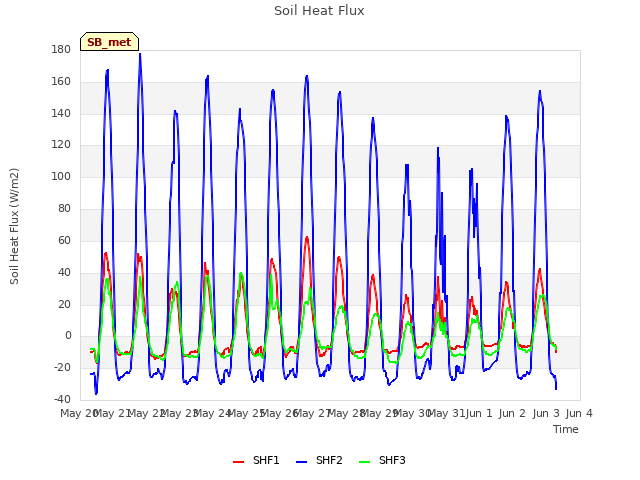Click the Soil Heat Flux chart title

[319, 11]
